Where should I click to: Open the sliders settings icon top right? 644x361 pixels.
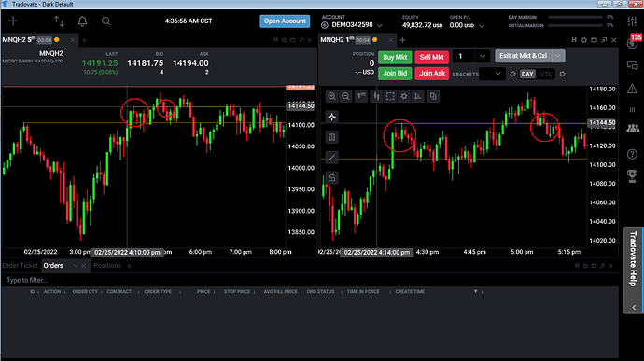point(632,21)
